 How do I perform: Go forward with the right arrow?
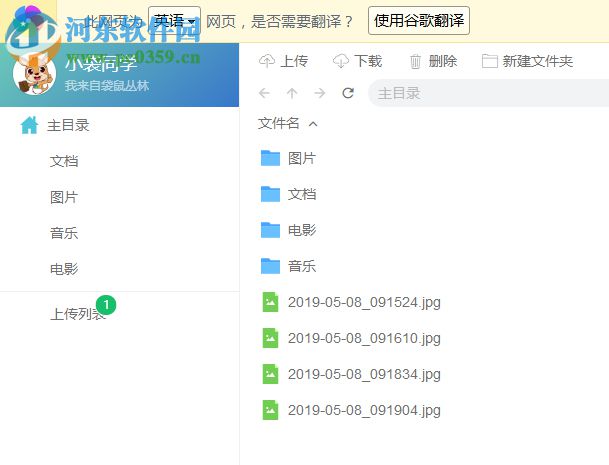point(320,93)
